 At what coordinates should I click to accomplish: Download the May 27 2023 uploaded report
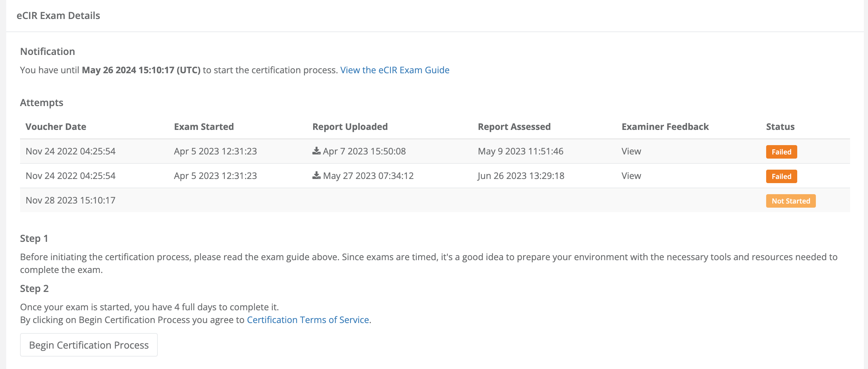point(316,176)
